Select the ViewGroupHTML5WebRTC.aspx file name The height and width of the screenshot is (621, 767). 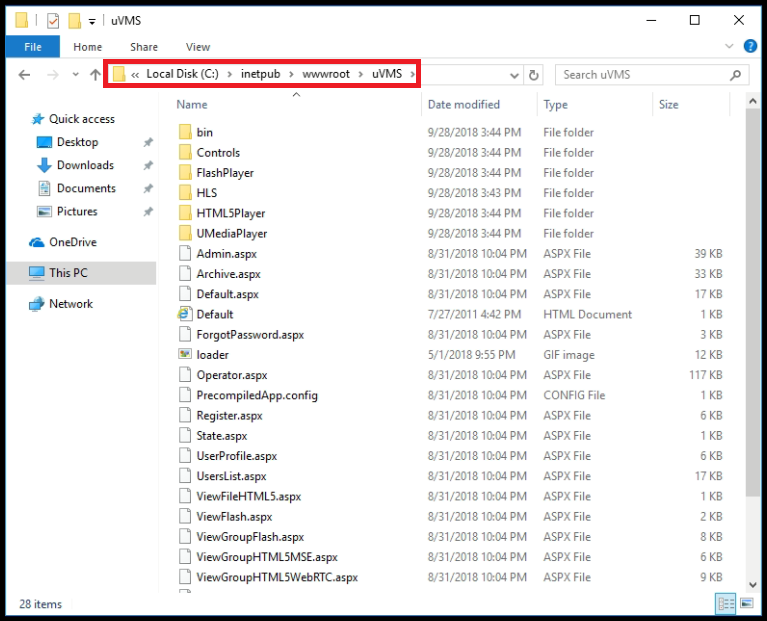click(x=277, y=577)
